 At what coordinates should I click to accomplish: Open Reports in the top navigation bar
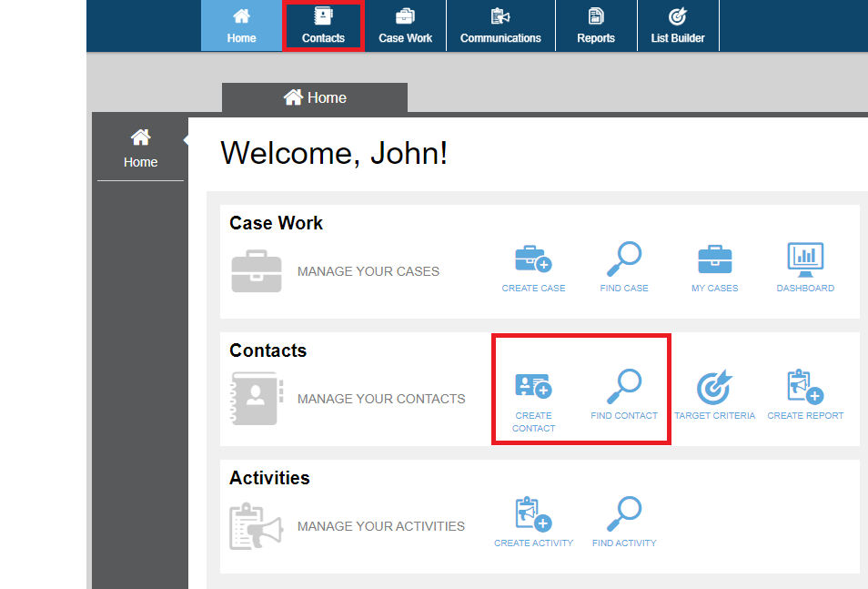coord(596,25)
